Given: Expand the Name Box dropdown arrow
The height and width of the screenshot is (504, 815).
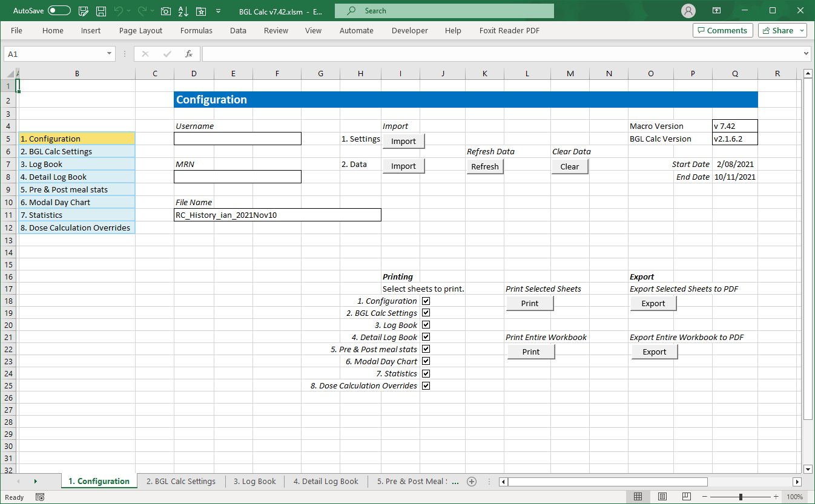Looking at the screenshot, I should click(109, 54).
